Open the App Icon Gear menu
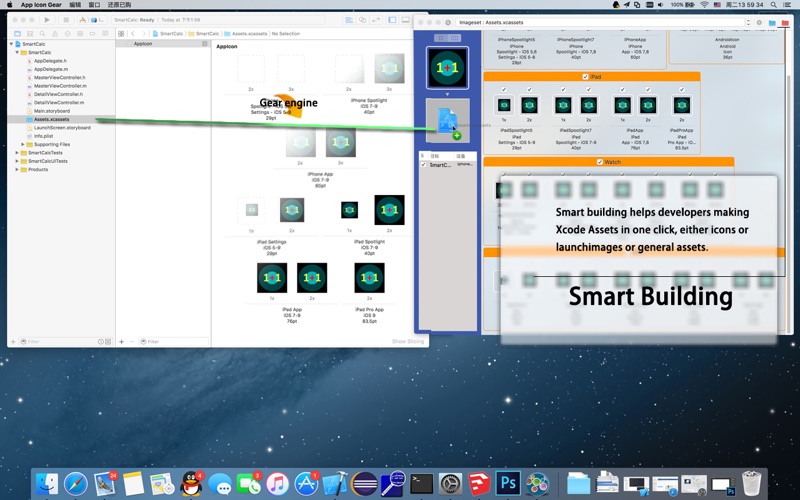Viewport: 800px width, 500px height. point(41,5)
